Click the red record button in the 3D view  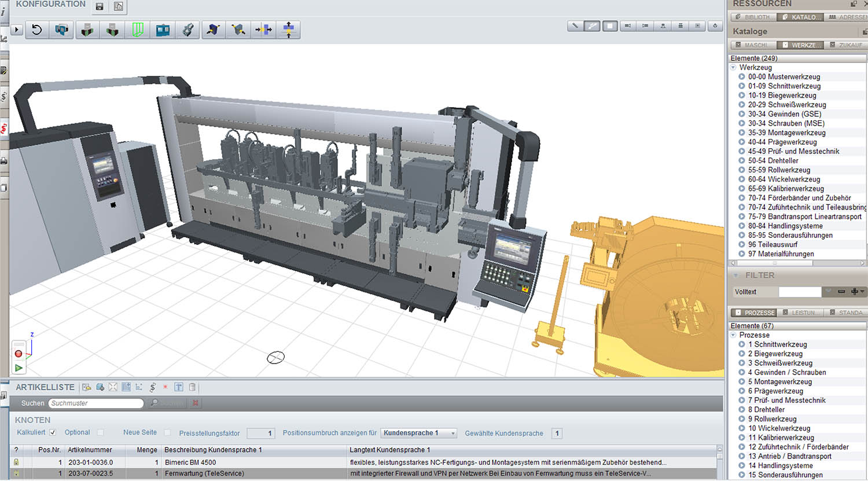click(19, 354)
